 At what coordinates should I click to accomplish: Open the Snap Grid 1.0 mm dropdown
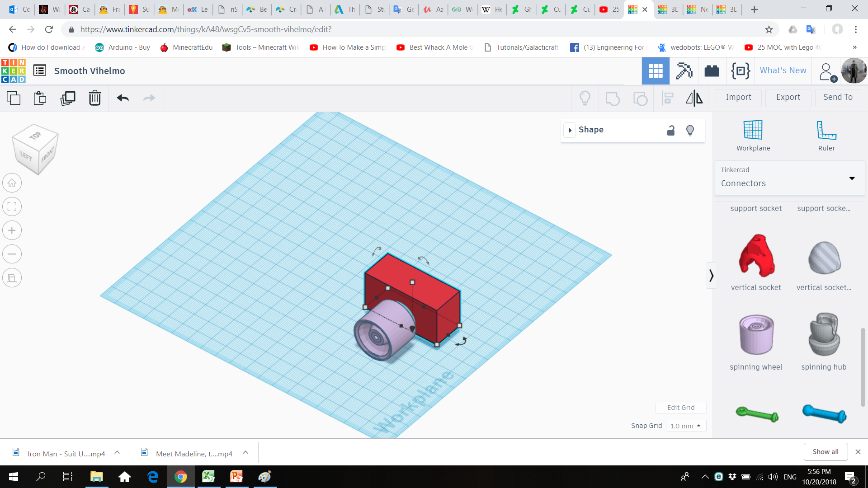click(x=685, y=426)
